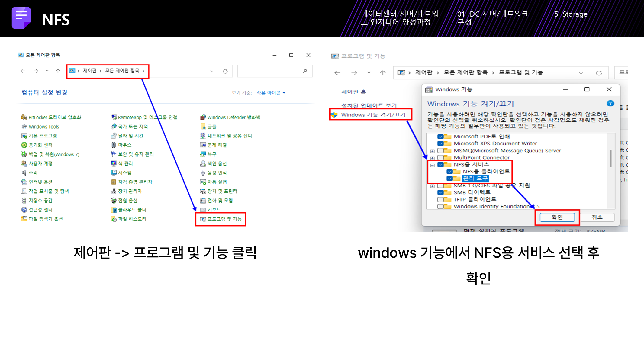
Task: Collapse the NFS용 서비스 tree node
Action: click(x=432, y=165)
